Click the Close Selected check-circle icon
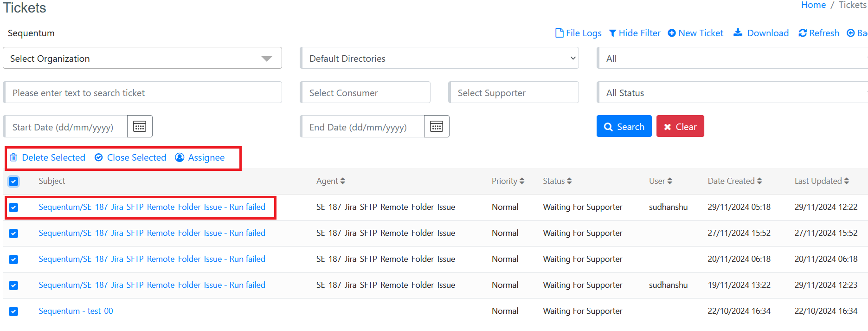The width and height of the screenshot is (868, 331). tap(98, 157)
